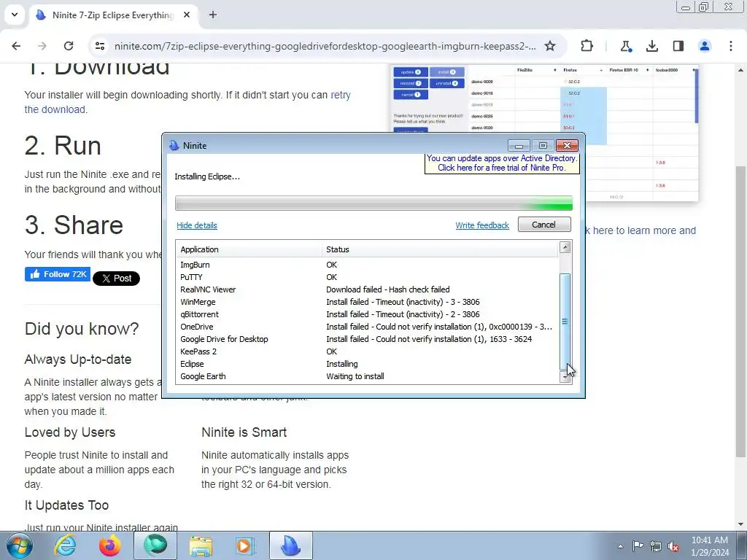Click 'Download failed - Hash check failed' status
The height and width of the screenshot is (560, 747).
388,289
